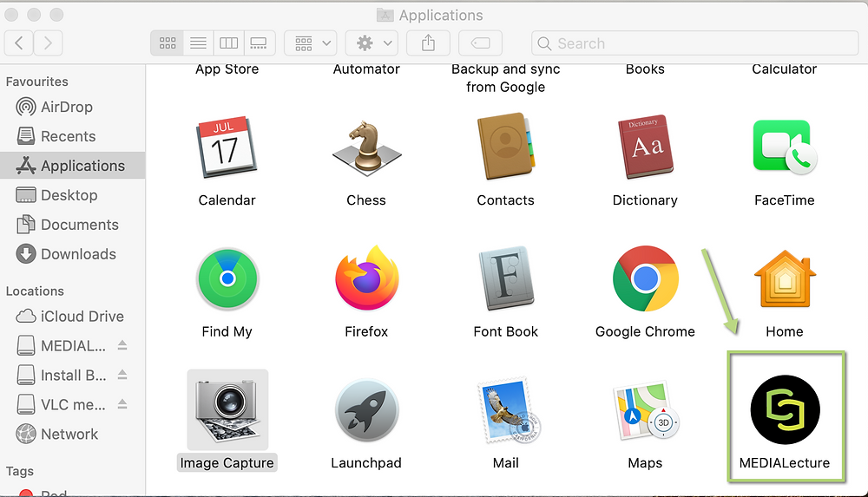Switch to gallery view

pos(259,43)
